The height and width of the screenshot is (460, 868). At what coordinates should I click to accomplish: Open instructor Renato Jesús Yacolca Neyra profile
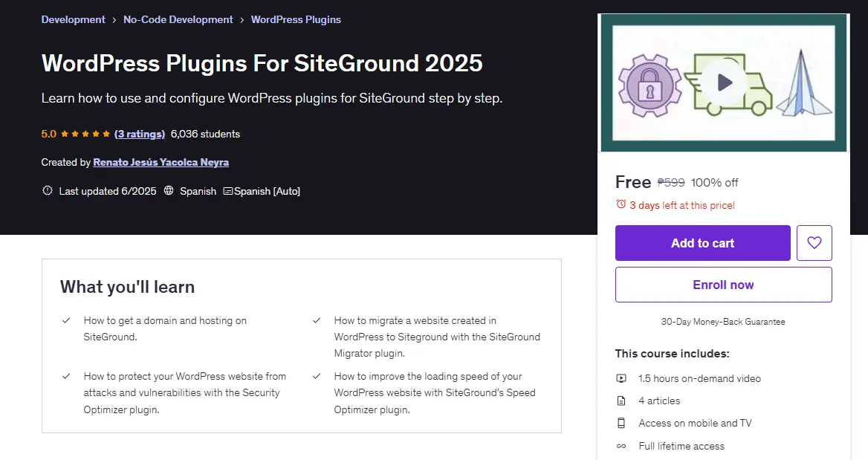(161, 162)
